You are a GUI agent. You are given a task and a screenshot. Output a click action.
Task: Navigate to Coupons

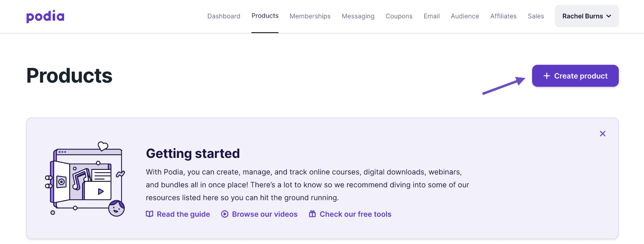(x=399, y=16)
